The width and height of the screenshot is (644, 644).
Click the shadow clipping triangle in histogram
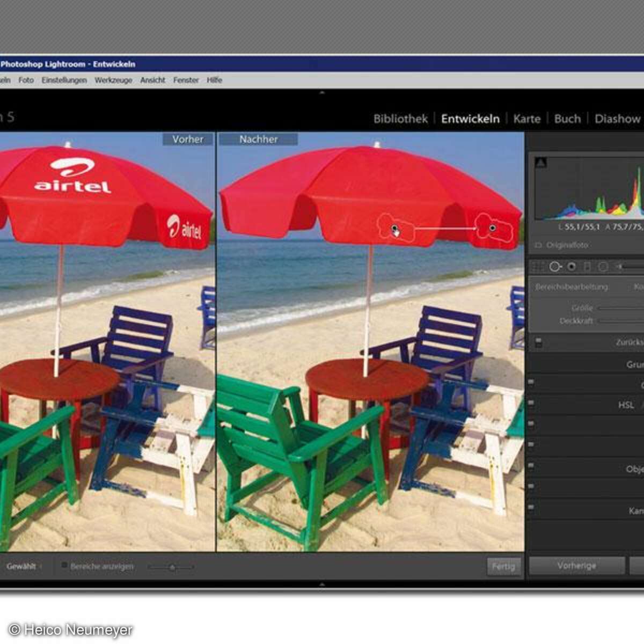tap(541, 163)
